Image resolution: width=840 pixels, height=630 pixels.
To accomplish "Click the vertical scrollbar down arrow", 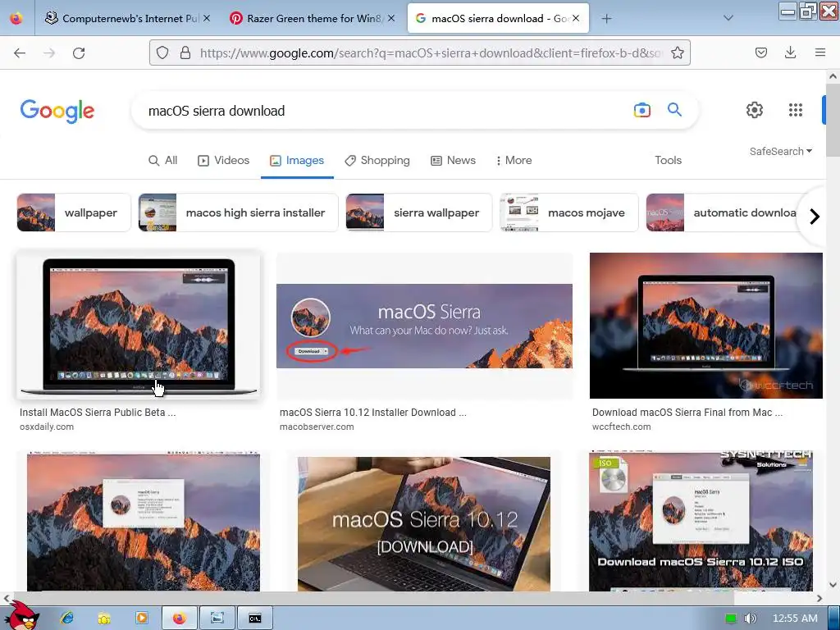I will pyautogui.click(x=833, y=585).
